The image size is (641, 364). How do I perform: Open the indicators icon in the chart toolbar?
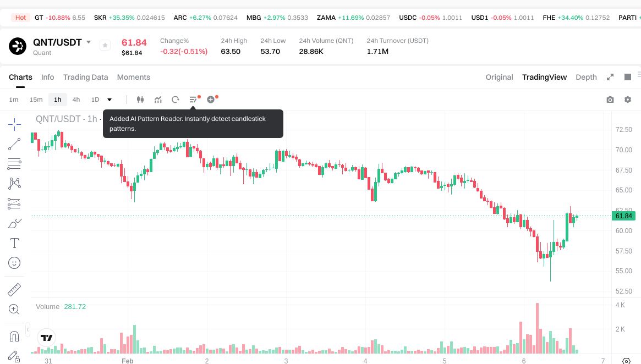[x=158, y=100]
